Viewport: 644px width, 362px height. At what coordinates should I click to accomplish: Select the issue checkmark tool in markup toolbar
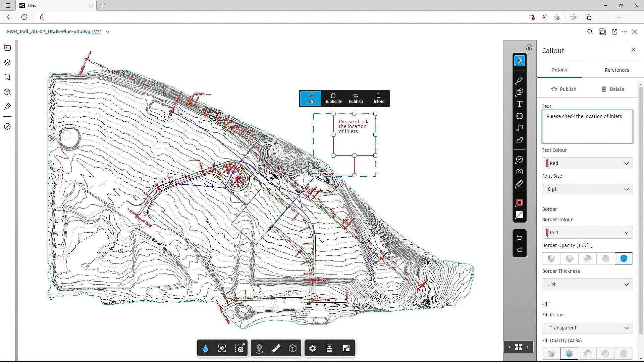pos(520,159)
